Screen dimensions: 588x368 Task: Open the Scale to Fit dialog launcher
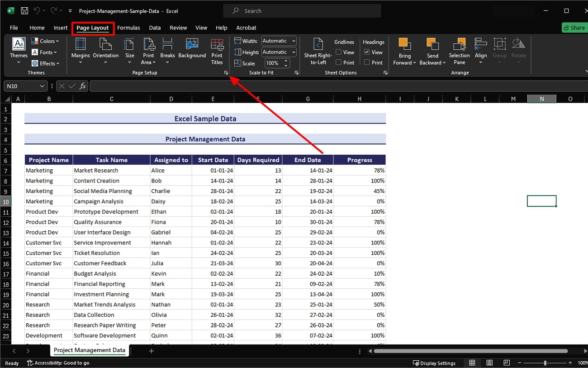click(297, 72)
